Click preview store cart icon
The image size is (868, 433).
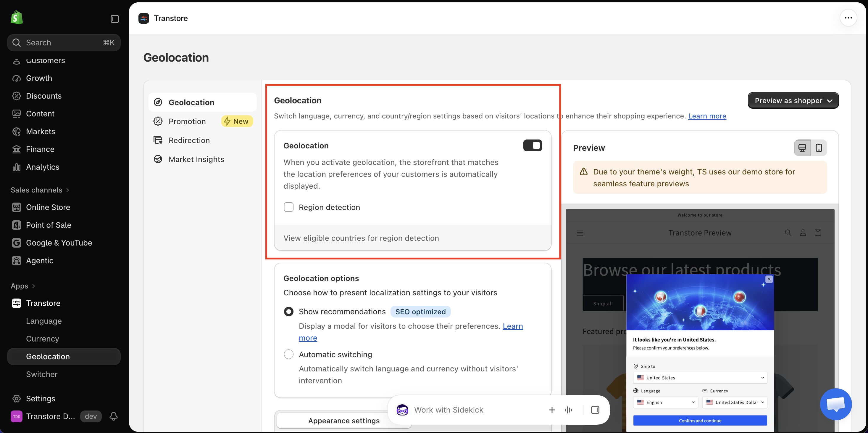[x=818, y=233]
